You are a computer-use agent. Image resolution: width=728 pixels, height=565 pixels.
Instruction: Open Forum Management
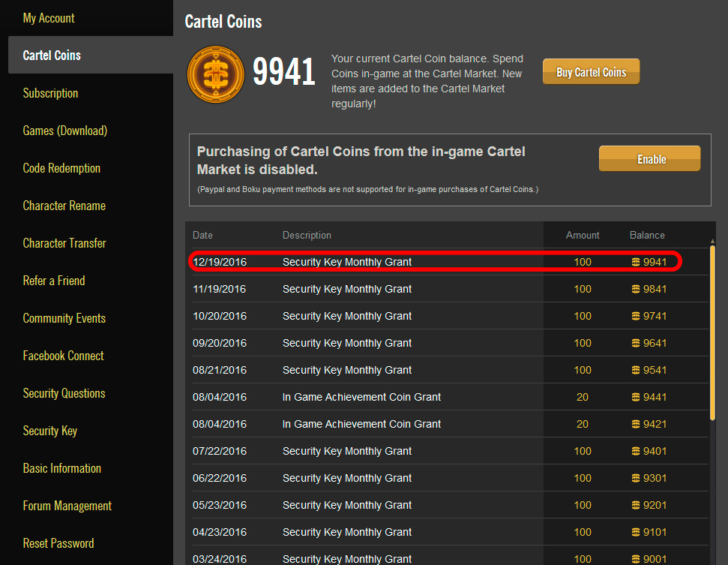pyautogui.click(x=67, y=506)
